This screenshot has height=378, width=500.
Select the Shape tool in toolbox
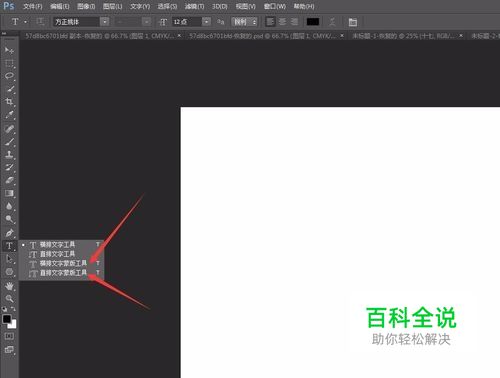9,272
